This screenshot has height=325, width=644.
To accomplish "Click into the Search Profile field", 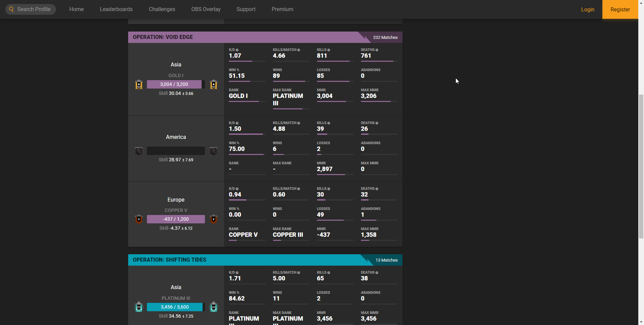I will pos(34,9).
